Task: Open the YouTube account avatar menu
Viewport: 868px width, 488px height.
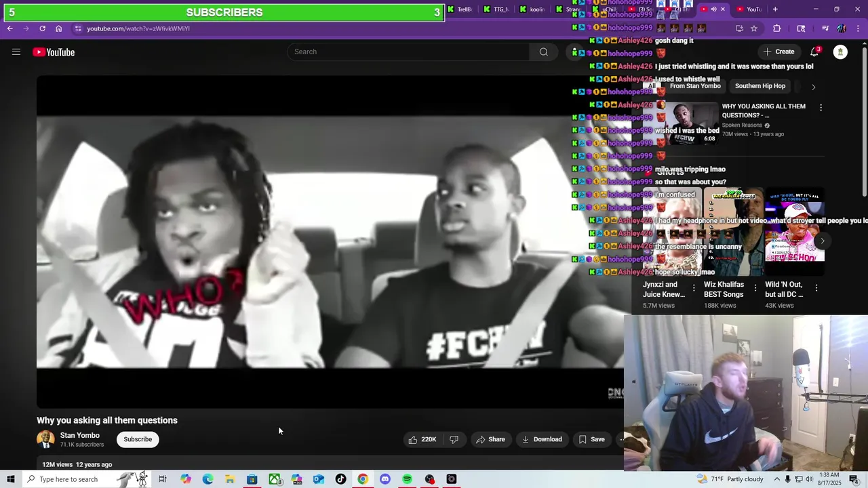Action: [840, 52]
